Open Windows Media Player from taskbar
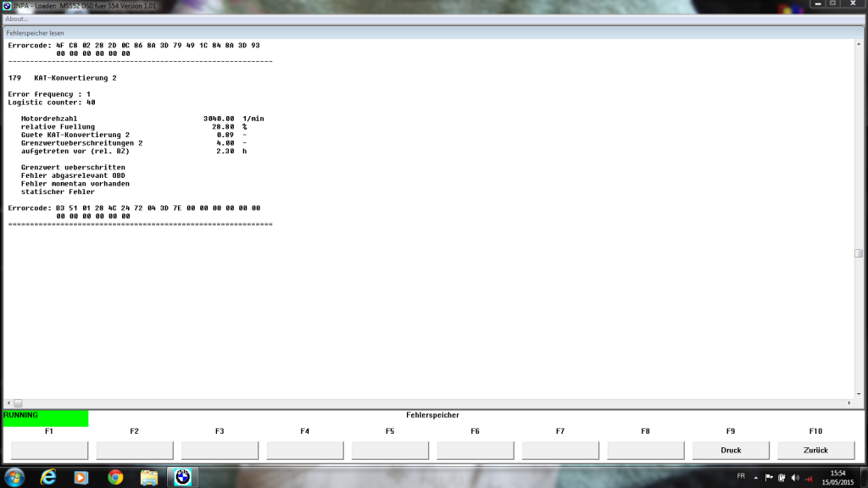 [x=81, y=477]
